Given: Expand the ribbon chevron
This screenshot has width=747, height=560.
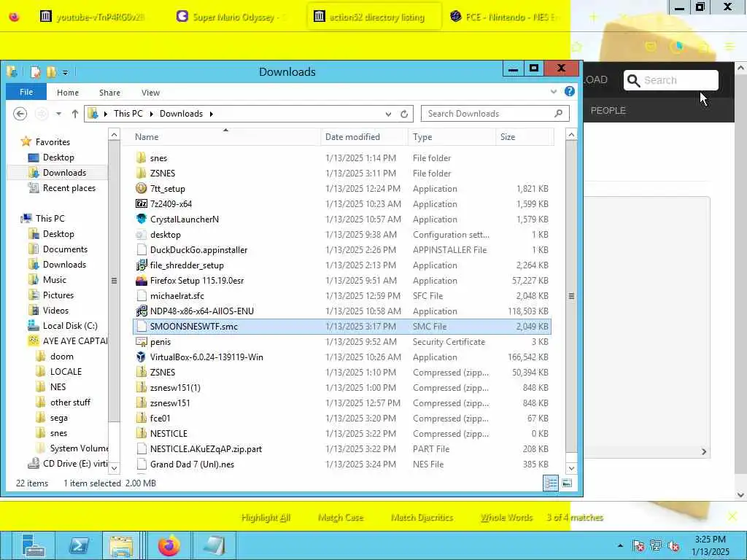Looking at the screenshot, I should 554,91.
